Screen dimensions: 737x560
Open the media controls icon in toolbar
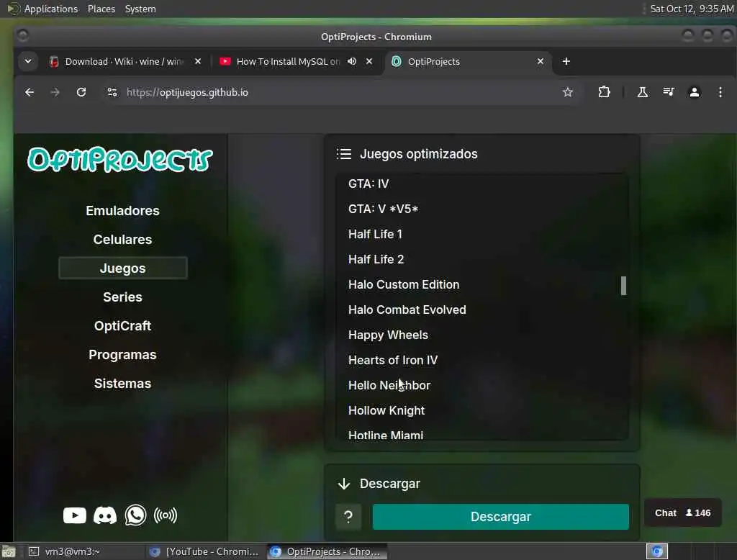click(x=669, y=92)
